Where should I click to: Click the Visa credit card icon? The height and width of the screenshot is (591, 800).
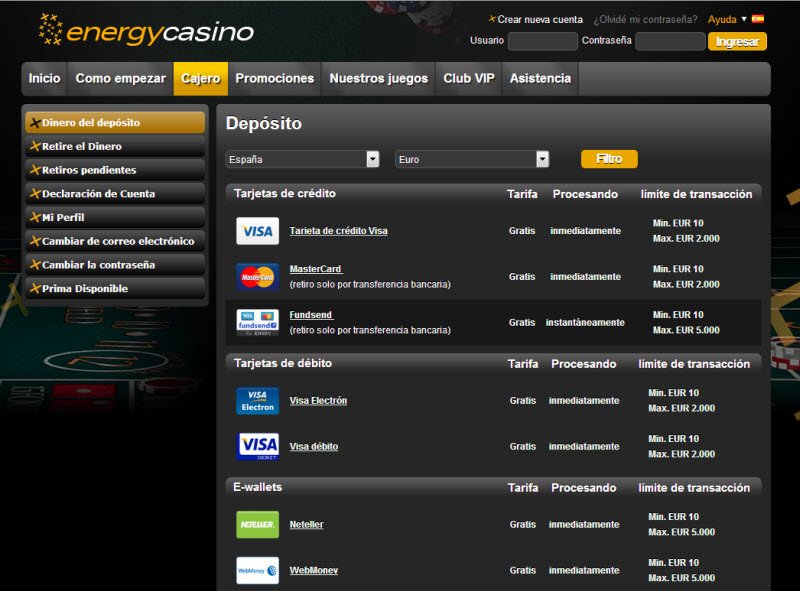pos(257,231)
